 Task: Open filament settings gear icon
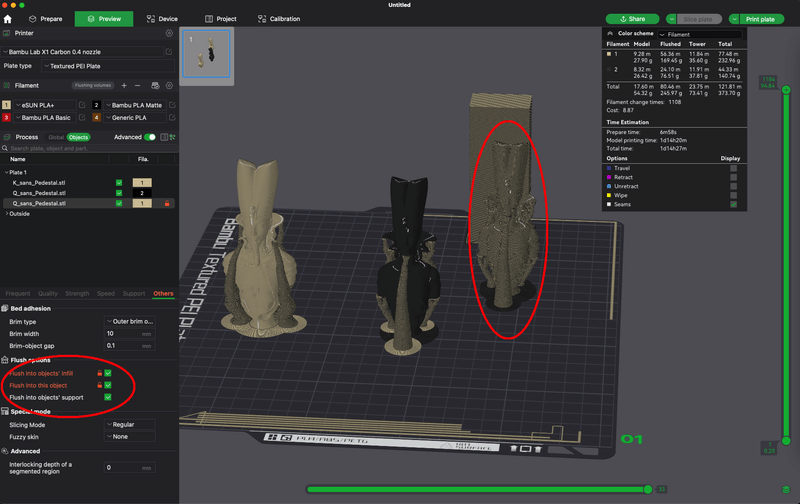169,86
